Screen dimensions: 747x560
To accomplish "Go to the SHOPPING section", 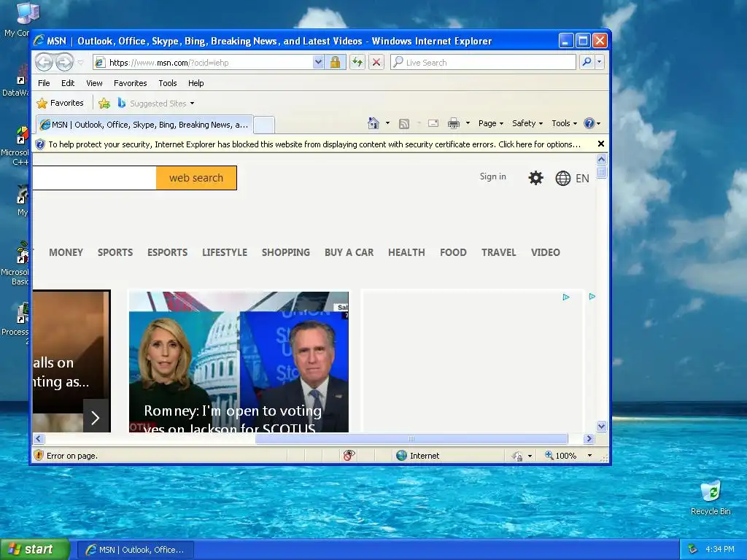I will [x=286, y=252].
